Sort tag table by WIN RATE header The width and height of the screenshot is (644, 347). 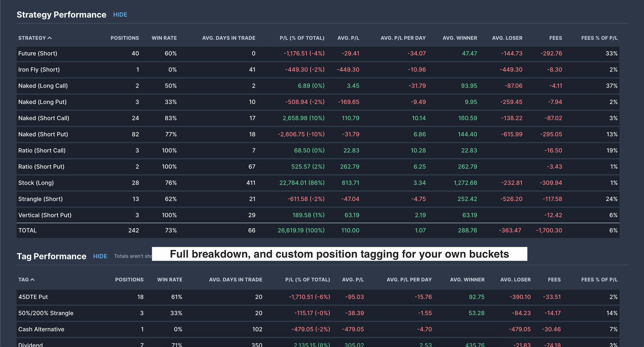[x=170, y=280]
